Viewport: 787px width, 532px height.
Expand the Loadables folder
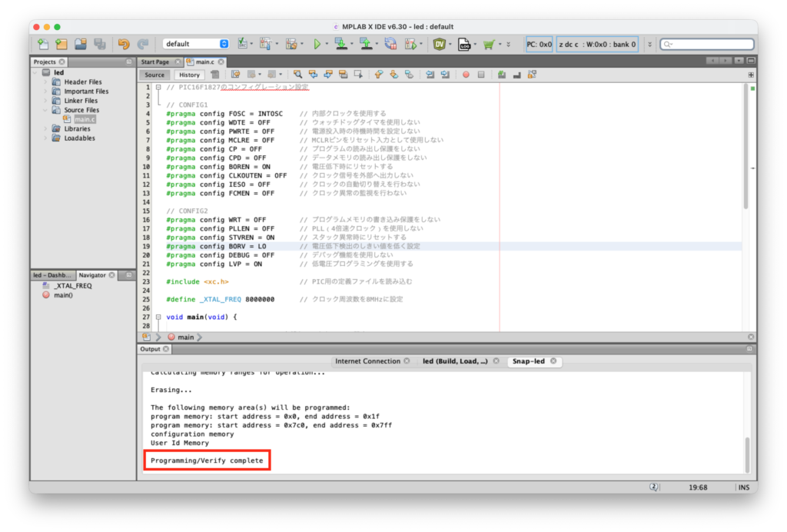[x=45, y=138]
